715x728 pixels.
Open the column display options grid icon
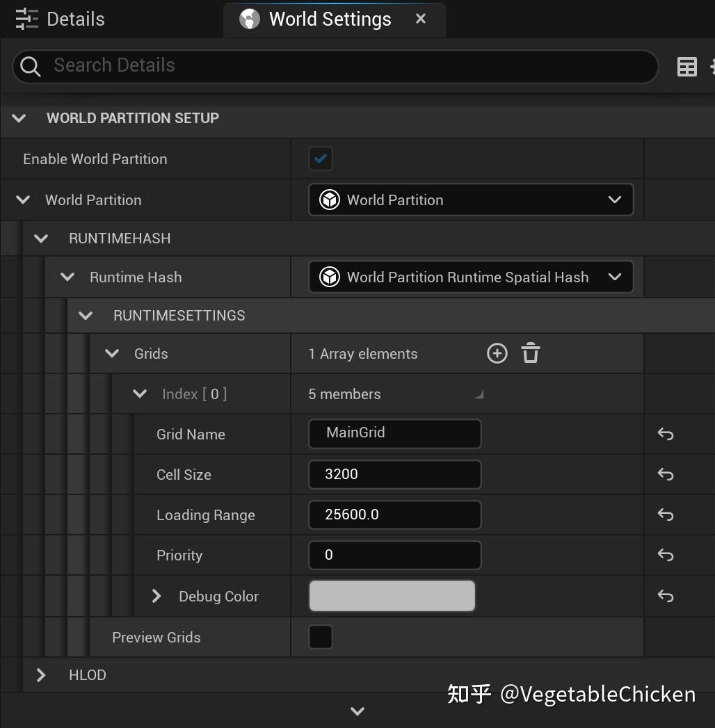coord(687,66)
